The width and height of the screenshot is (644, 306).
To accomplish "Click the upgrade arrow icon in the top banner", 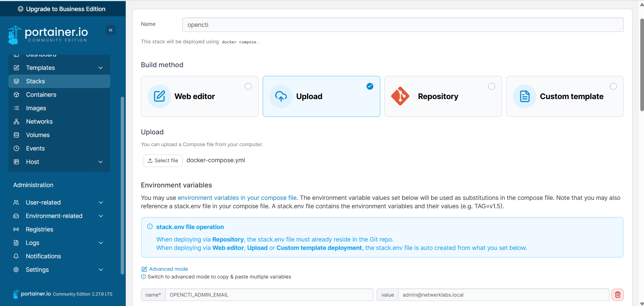I will 21,9.
